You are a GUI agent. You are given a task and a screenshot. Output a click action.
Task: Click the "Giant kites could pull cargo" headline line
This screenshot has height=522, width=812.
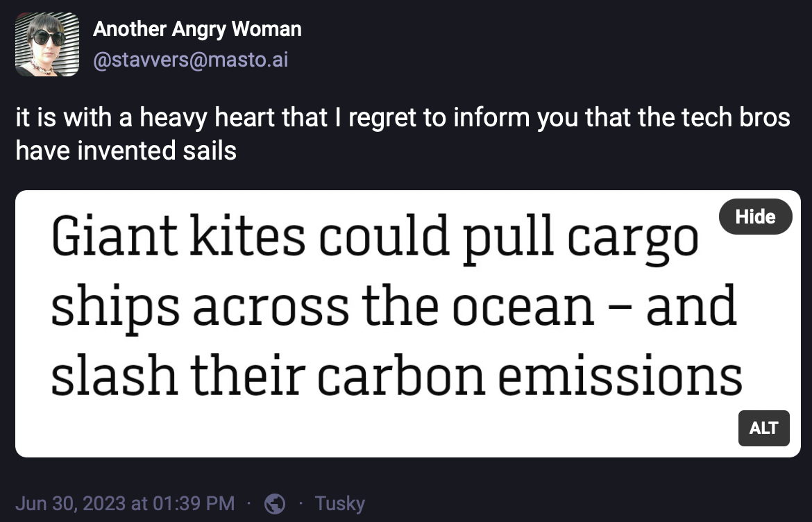coord(375,237)
